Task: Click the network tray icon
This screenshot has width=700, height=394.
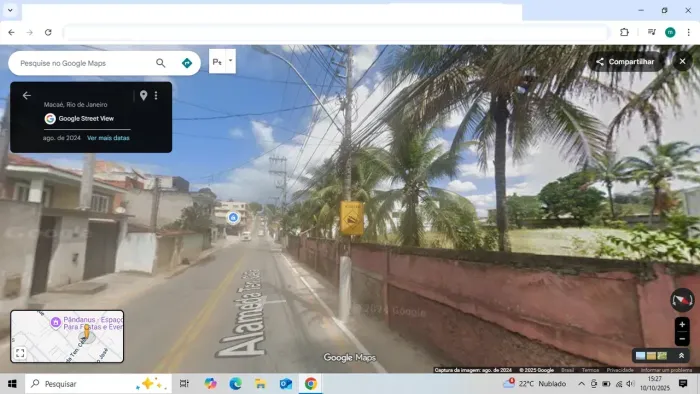Action: [619, 384]
